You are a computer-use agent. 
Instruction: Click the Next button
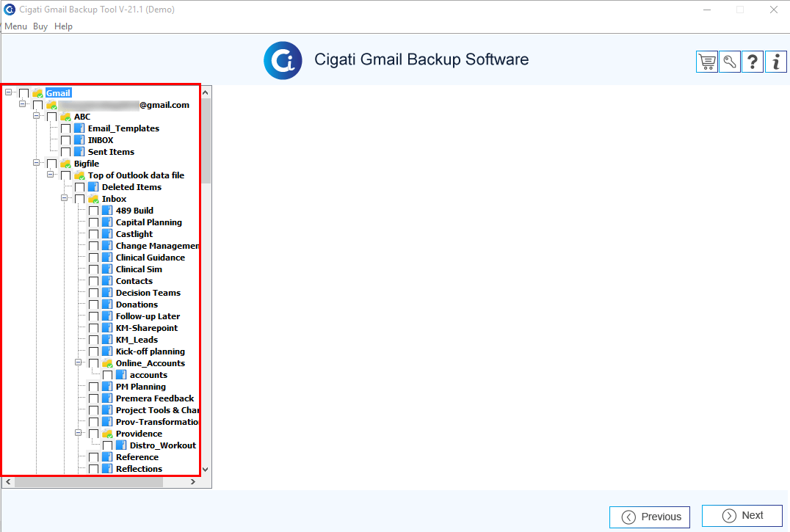tap(742, 515)
